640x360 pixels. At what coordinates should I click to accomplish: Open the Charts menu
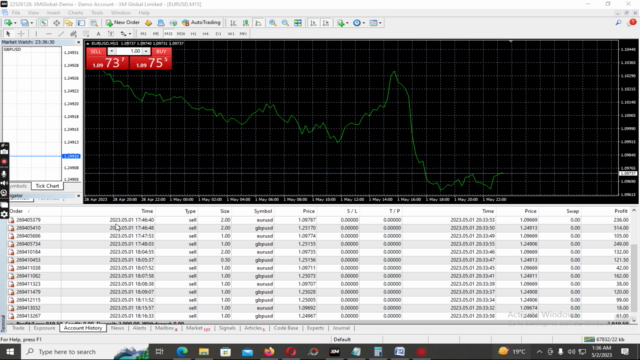click(x=75, y=13)
